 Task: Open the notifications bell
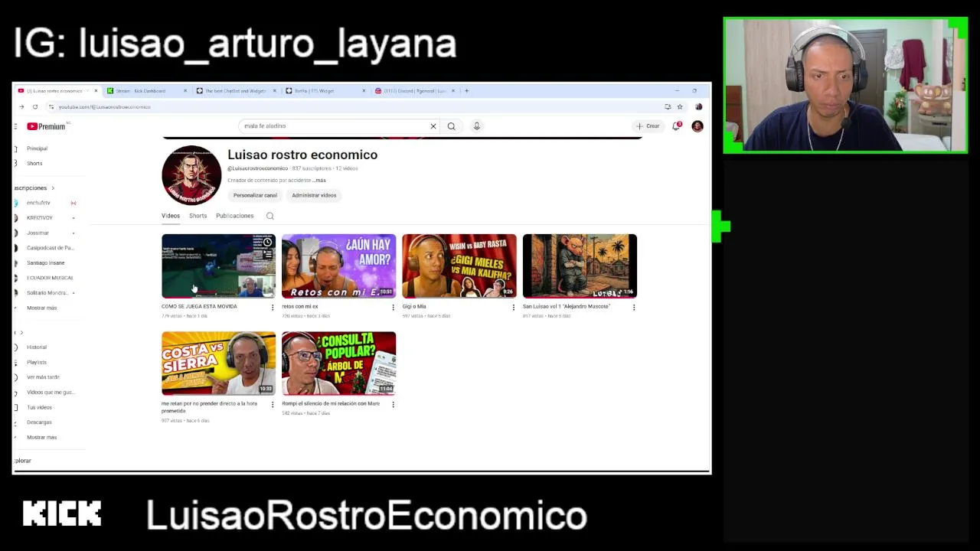[676, 126]
